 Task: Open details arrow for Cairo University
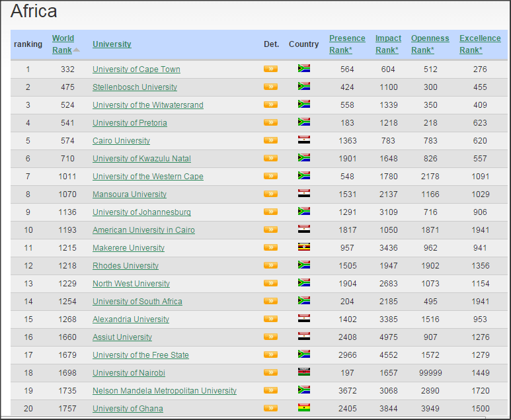point(270,140)
